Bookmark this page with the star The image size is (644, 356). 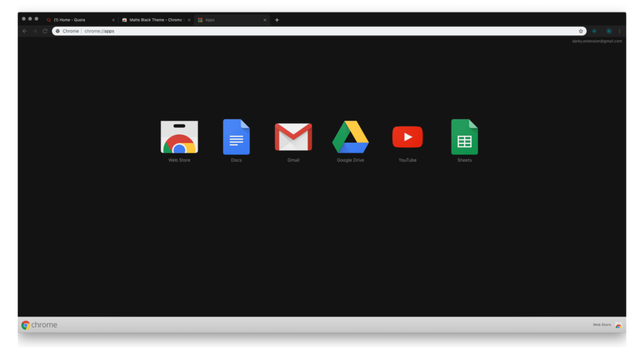[x=580, y=31]
